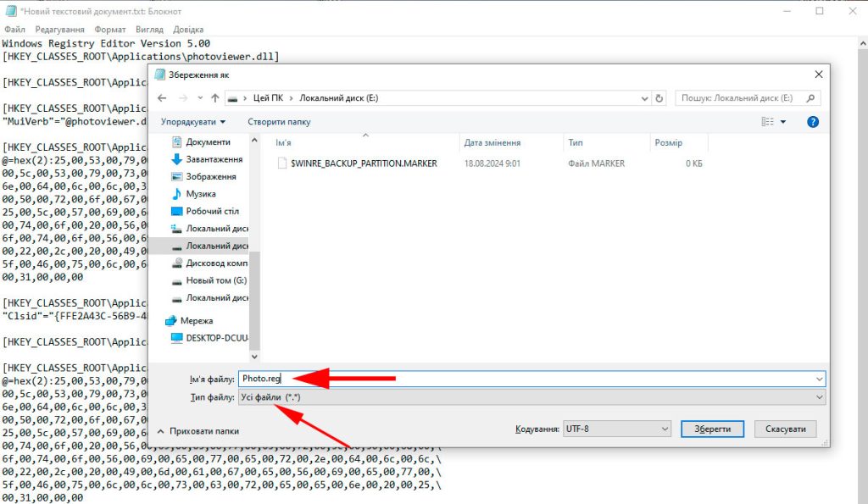
Task: Open the Файл menu in Notepad
Action: (x=14, y=29)
